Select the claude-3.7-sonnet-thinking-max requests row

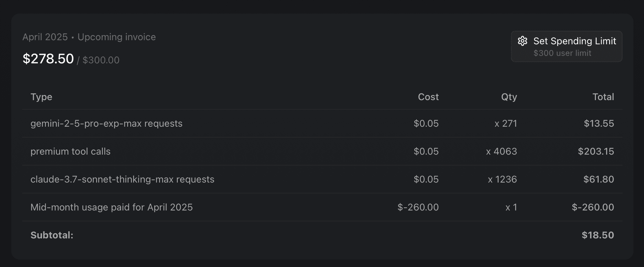tap(122, 179)
